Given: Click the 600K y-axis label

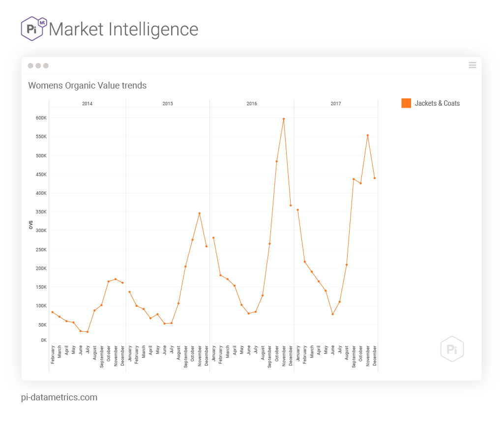Looking at the screenshot, I should click(x=40, y=118).
